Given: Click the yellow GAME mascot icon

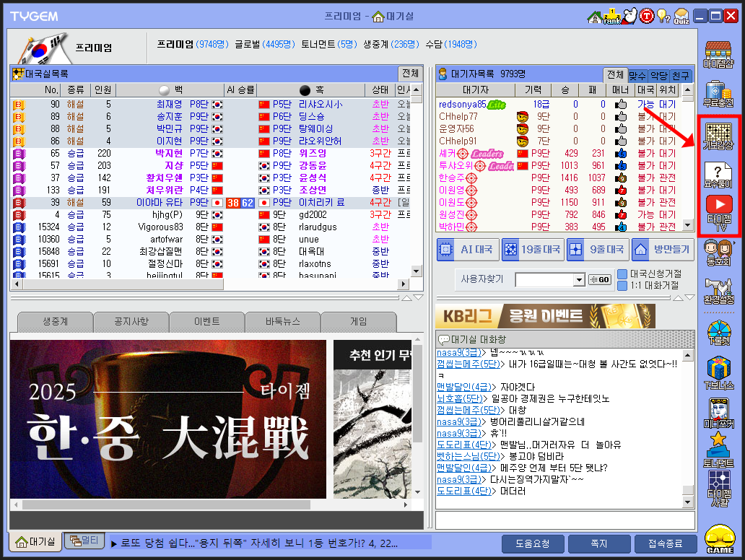Looking at the screenshot, I should [719, 538].
